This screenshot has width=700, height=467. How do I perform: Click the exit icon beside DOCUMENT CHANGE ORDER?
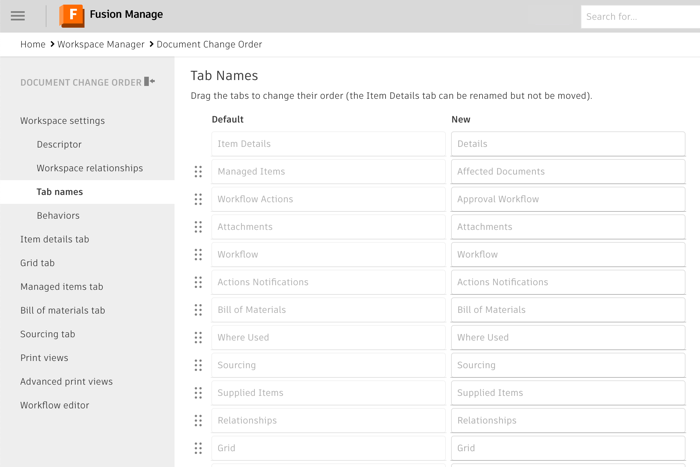click(x=150, y=82)
